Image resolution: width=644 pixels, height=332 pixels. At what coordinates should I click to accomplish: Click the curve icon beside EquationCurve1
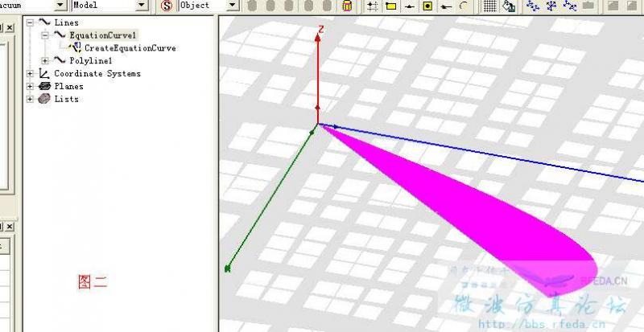tap(60, 35)
